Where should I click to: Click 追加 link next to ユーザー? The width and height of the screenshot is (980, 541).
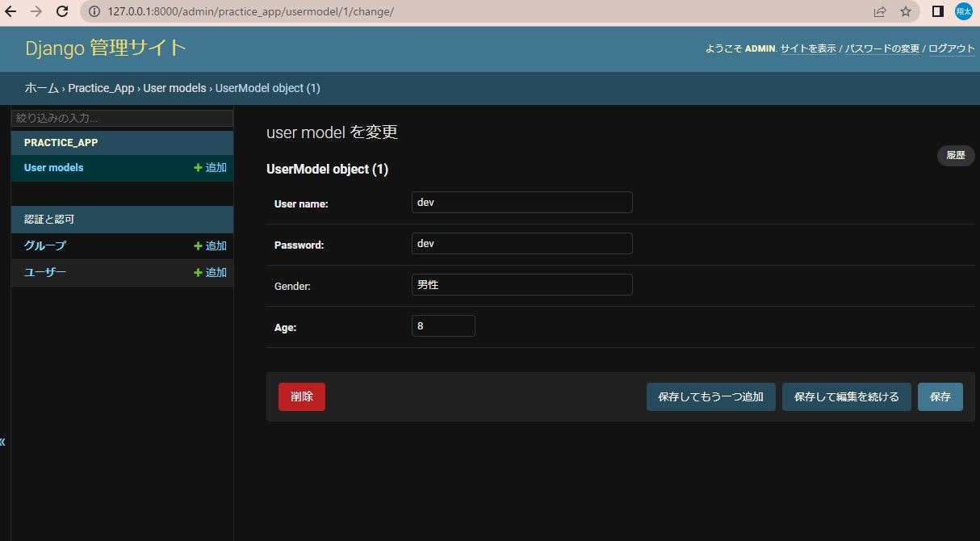pos(216,273)
